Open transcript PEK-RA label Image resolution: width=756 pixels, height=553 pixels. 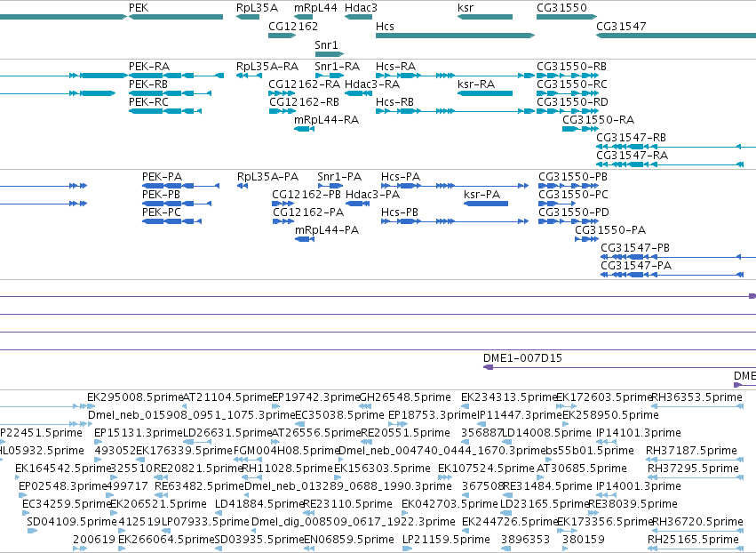click(x=149, y=67)
